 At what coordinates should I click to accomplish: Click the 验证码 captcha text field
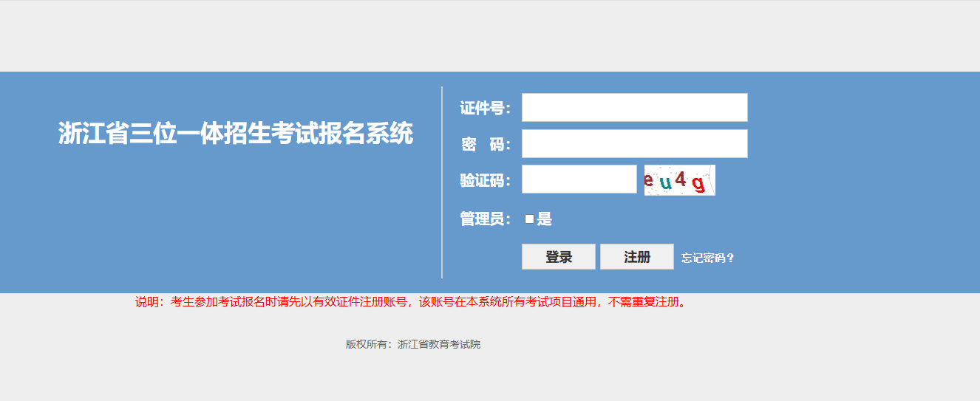click(579, 179)
